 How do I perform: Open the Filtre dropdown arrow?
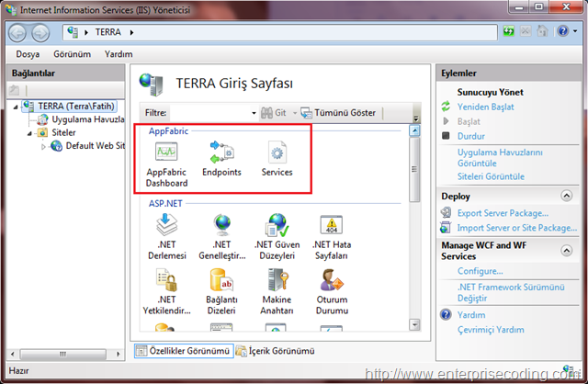[x=254, y=113]
